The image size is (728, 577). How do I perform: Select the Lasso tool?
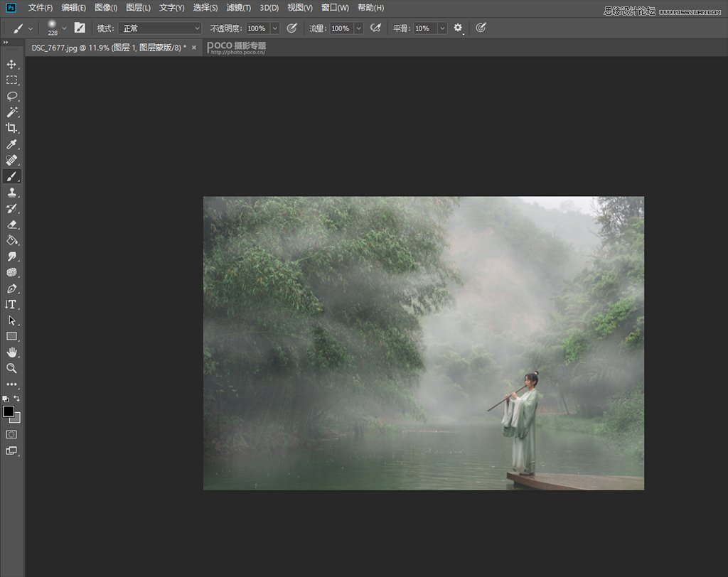(x=11, y=95)
